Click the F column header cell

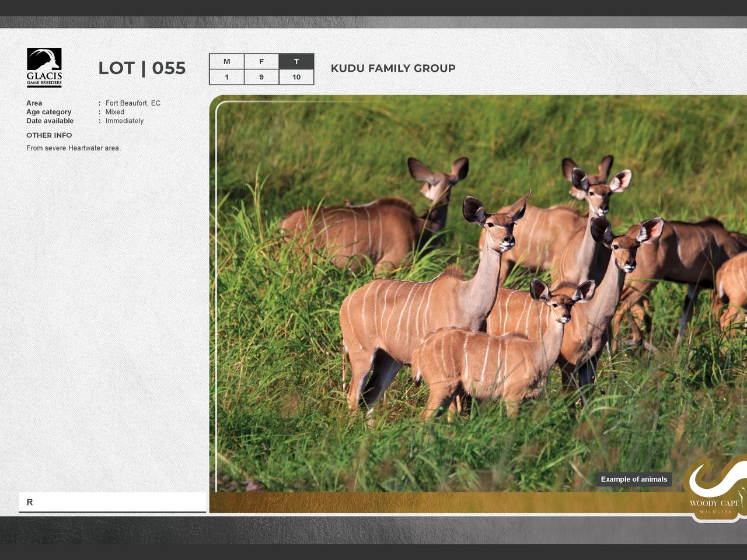[x=261, y=61]
